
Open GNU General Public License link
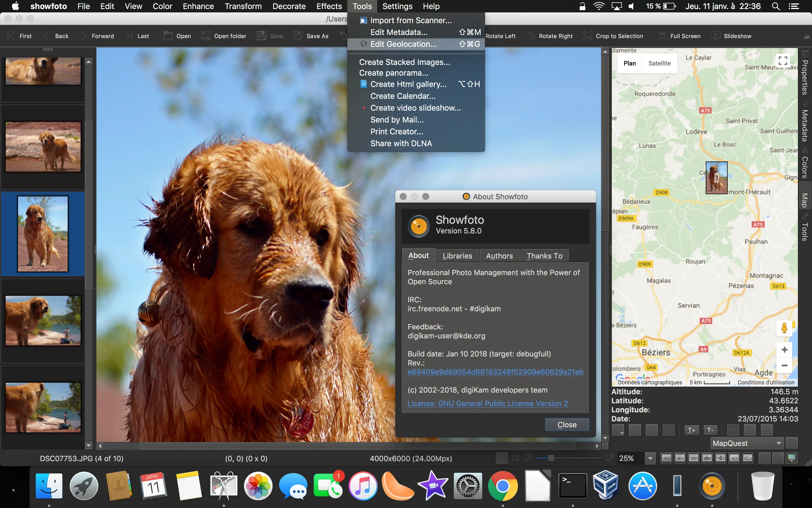click(487, 404)
